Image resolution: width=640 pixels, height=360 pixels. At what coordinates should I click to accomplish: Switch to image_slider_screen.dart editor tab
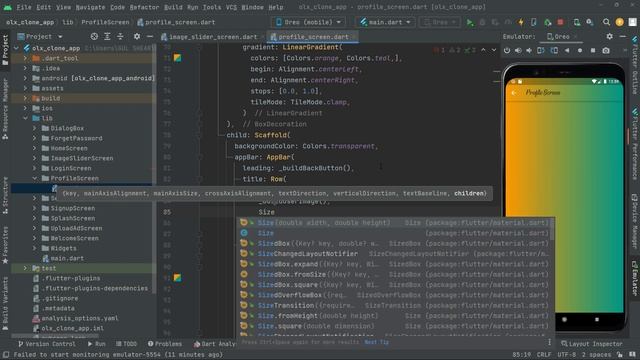pos(212,37)
